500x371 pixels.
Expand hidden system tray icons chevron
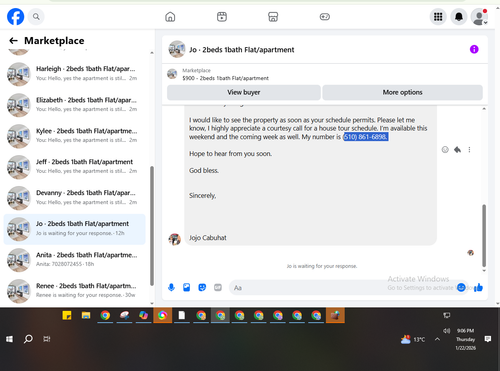(x=437, y=339)
